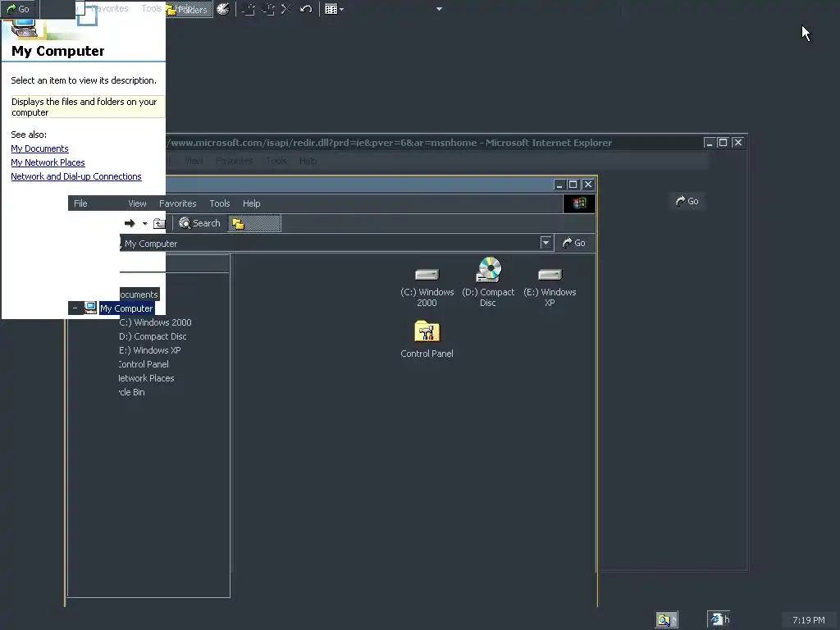Click Go next to the My Computer address bar
The height and width of the screenshot is (630, 840).
(573, 243)
